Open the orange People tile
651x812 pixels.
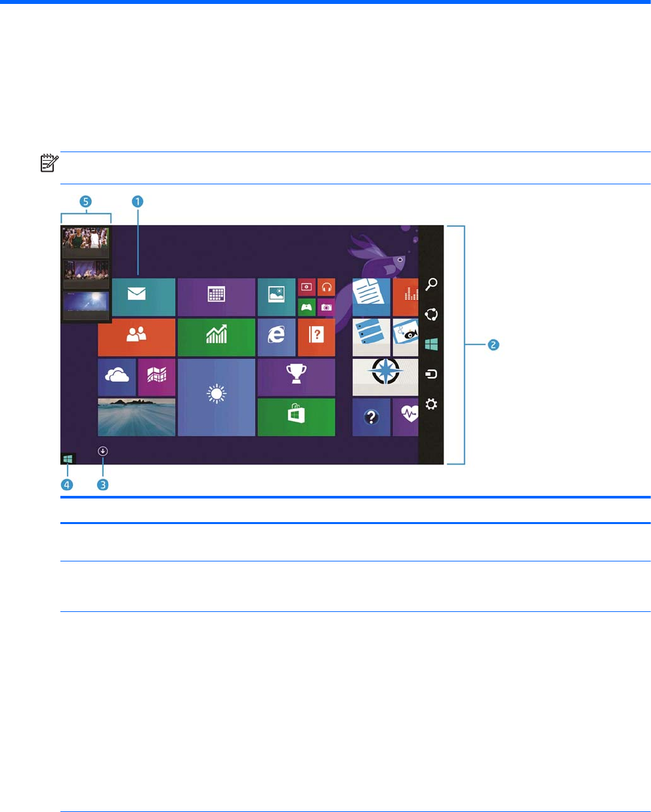tap(136, 337)
